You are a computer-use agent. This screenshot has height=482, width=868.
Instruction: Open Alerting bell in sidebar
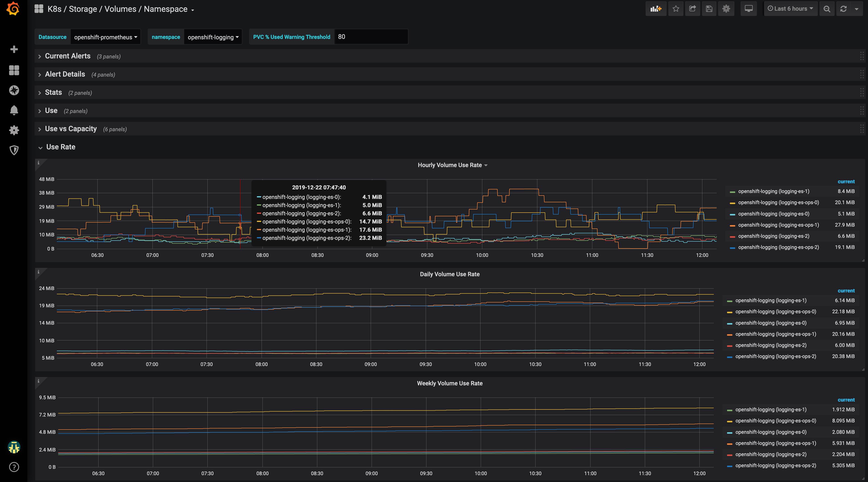(14, 110)
